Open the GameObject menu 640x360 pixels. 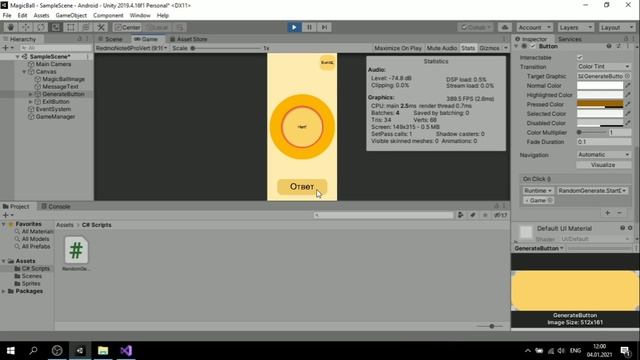71,16
